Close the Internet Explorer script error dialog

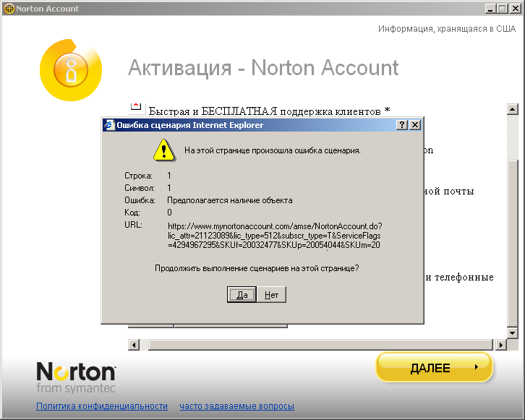[x=415, y=125]
